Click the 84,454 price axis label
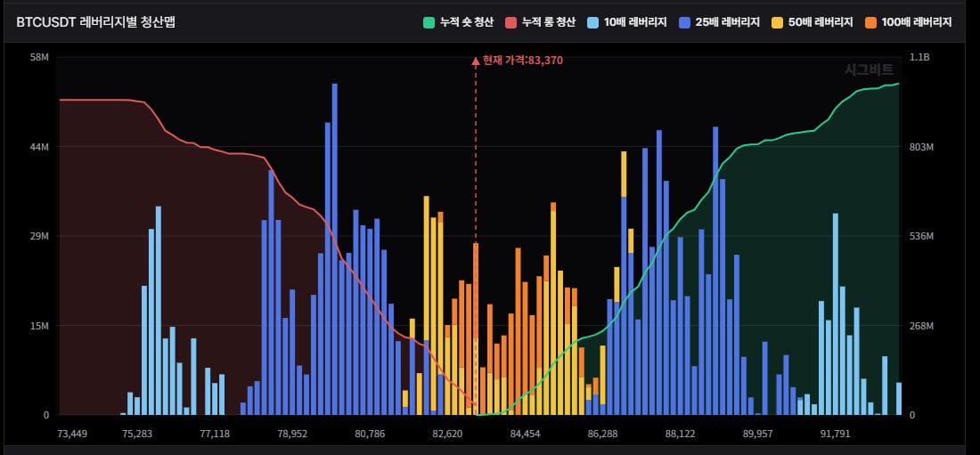The width and height of the screenshot is (980, 455). tap(525, 434)
